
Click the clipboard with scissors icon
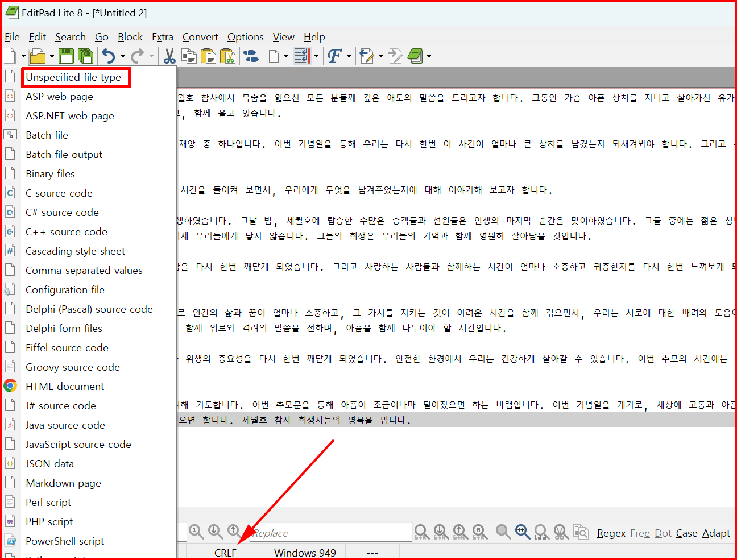click(x=227, y=56)
